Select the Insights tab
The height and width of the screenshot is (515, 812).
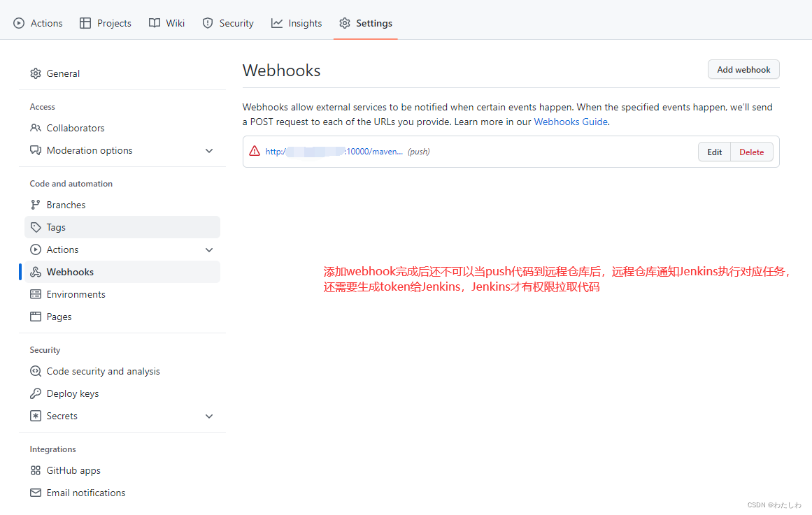pos(297,23)
